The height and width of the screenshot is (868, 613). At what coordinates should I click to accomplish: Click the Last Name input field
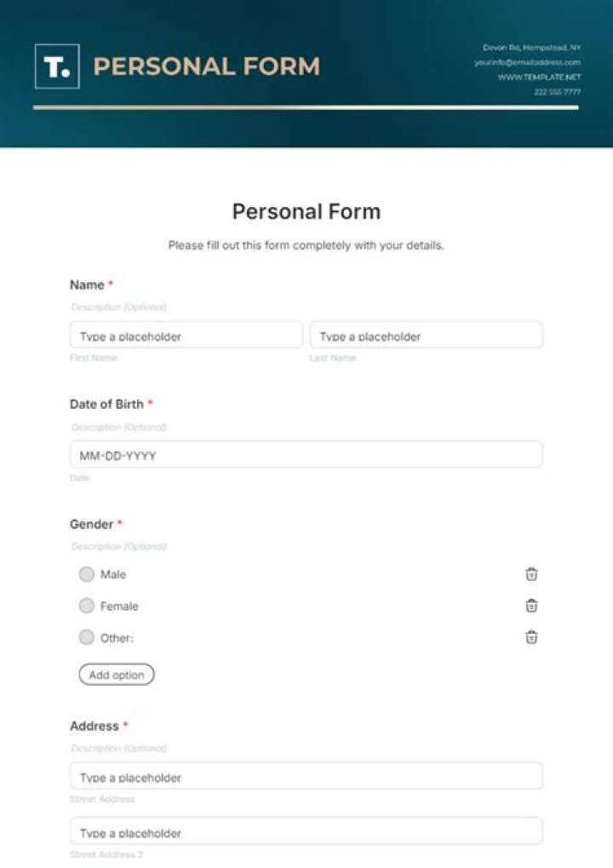(x=426, y=336)
